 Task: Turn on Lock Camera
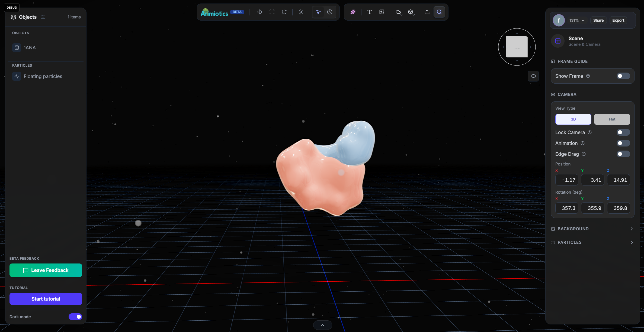tap(623, 132)
